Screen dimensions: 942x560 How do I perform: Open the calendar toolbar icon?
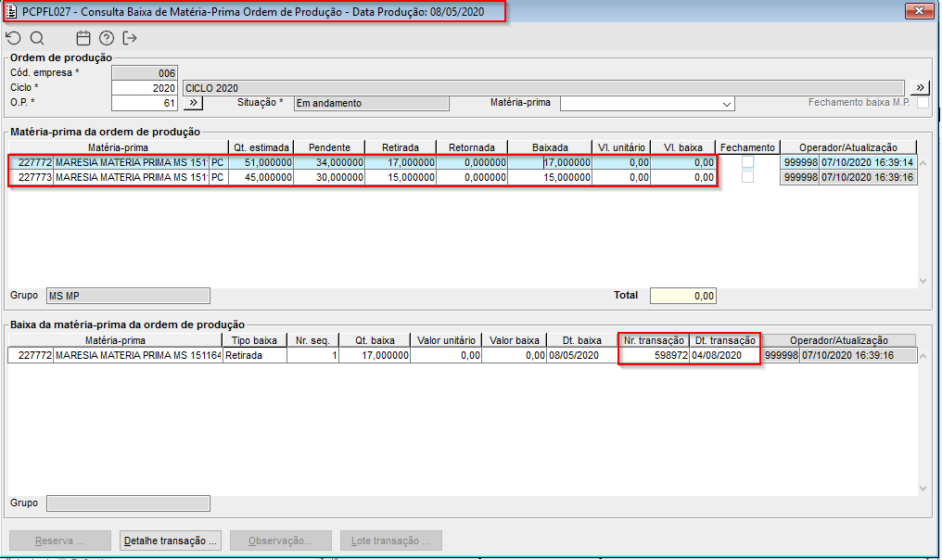(x=83, y=38)
